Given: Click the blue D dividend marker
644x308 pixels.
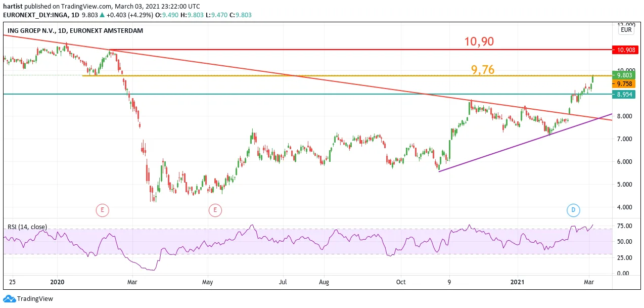Looking at the screenshot, I should click(x=573, y=210).
